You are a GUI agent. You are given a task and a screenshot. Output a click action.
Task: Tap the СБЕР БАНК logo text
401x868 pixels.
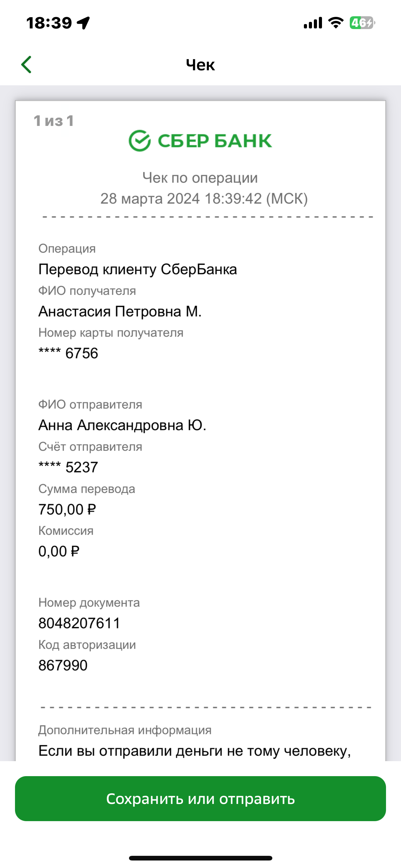(x=215, y=141)
